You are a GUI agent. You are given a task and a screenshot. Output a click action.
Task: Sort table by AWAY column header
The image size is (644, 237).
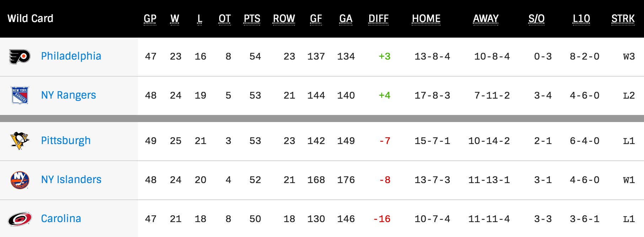(486, 18)
